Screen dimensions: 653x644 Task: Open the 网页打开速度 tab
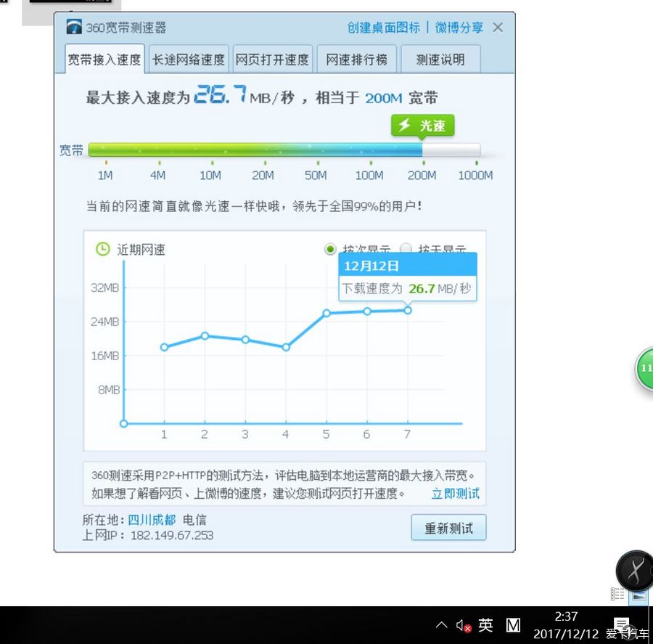pyautogui.click(x=272, y=60)
